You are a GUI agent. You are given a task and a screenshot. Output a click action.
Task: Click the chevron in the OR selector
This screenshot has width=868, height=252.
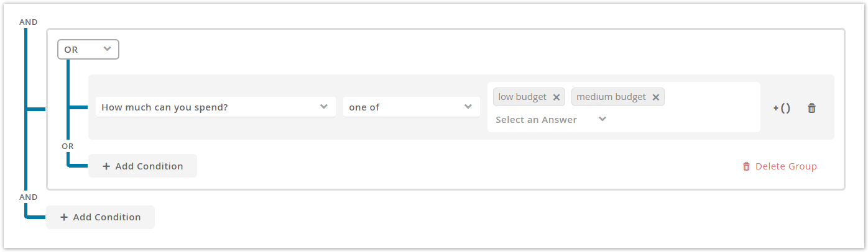[x=107, y=48]
